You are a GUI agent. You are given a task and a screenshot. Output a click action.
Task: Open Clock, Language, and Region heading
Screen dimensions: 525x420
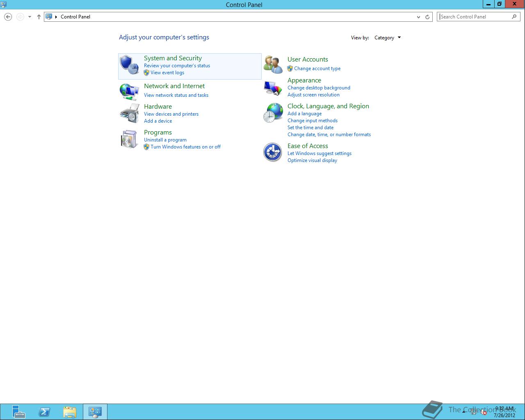click(328, 106)
